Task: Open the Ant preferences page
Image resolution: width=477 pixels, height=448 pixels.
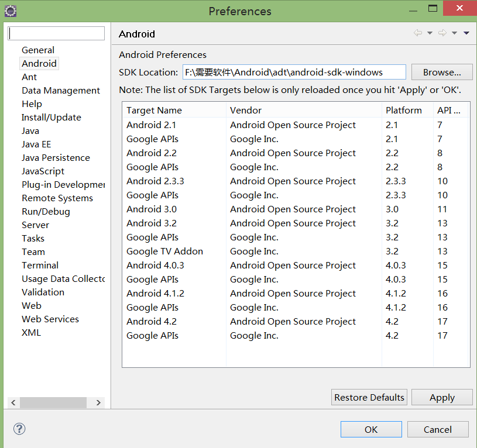Action: tap(29, 77)
